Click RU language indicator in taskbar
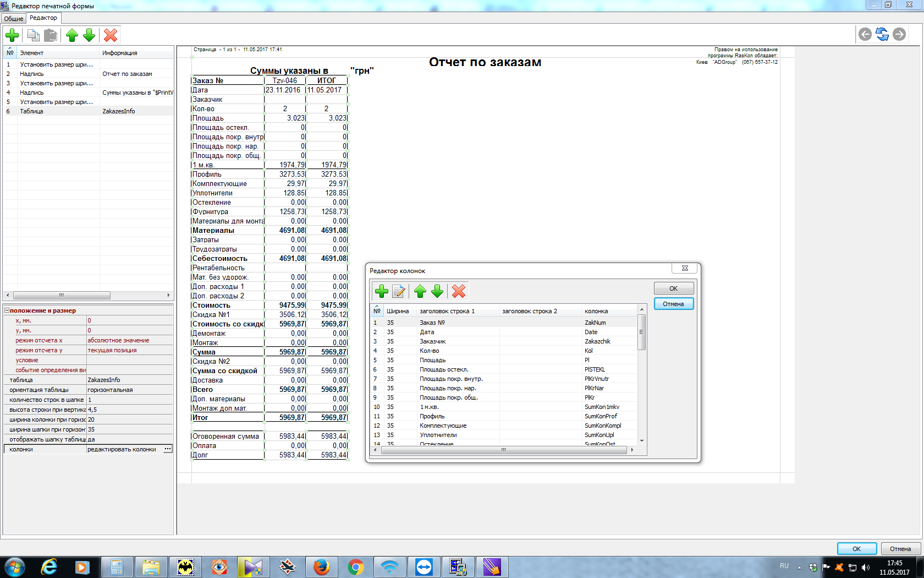 (x=784, y=566)
